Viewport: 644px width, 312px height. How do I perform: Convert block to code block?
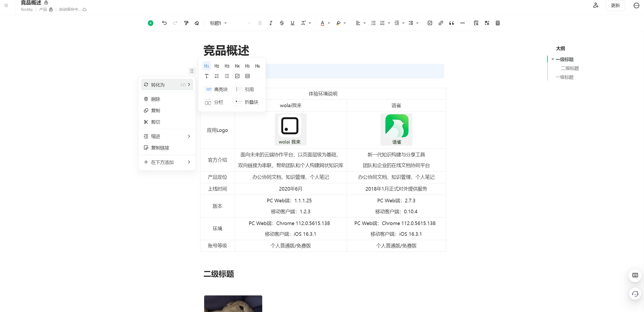247,76
